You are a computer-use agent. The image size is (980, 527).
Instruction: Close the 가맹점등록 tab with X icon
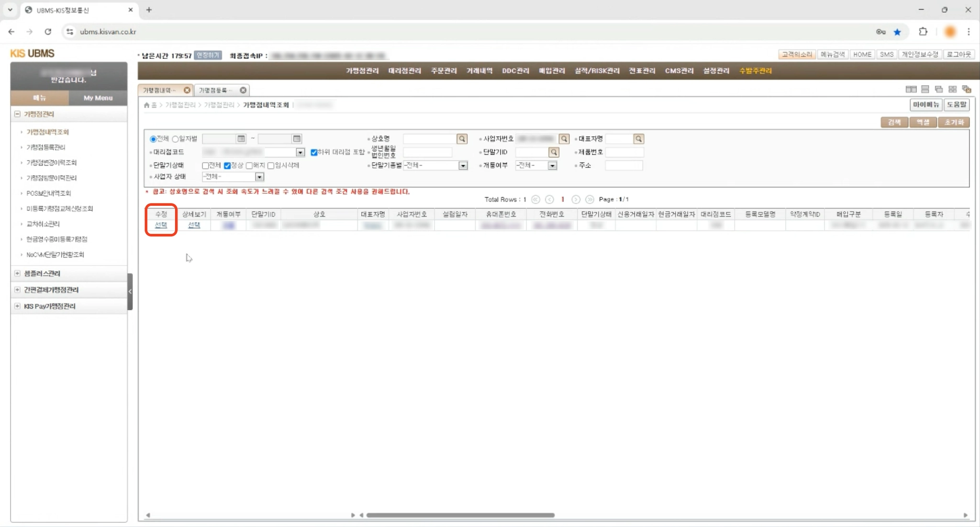click(x=243, y=90)
